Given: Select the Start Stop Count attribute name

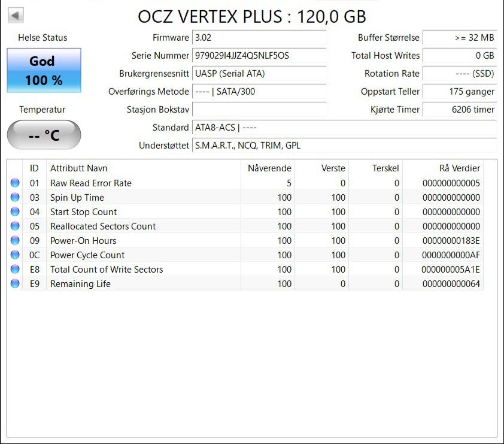Looking at the screenshot, I should (84, 212).
